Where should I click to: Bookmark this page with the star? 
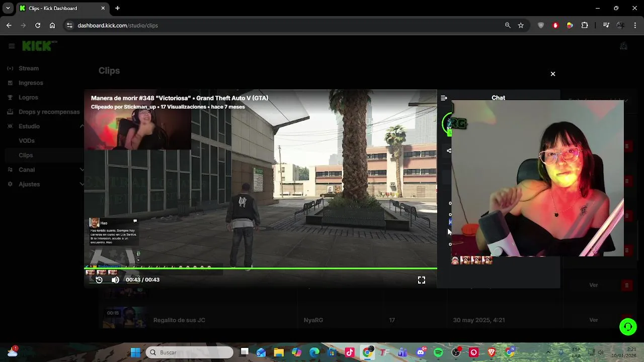[521, 25]
